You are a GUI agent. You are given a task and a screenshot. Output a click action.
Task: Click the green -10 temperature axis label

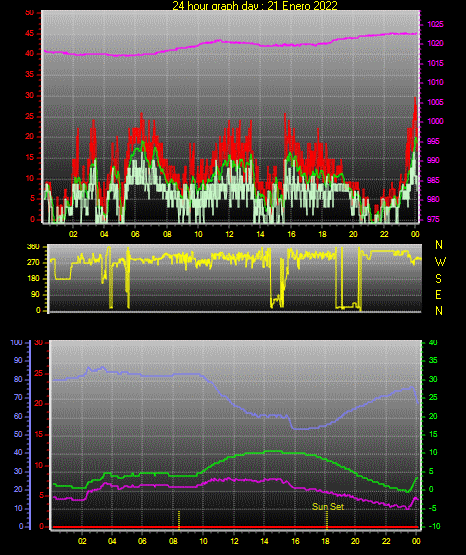click(x=435, y=526)
